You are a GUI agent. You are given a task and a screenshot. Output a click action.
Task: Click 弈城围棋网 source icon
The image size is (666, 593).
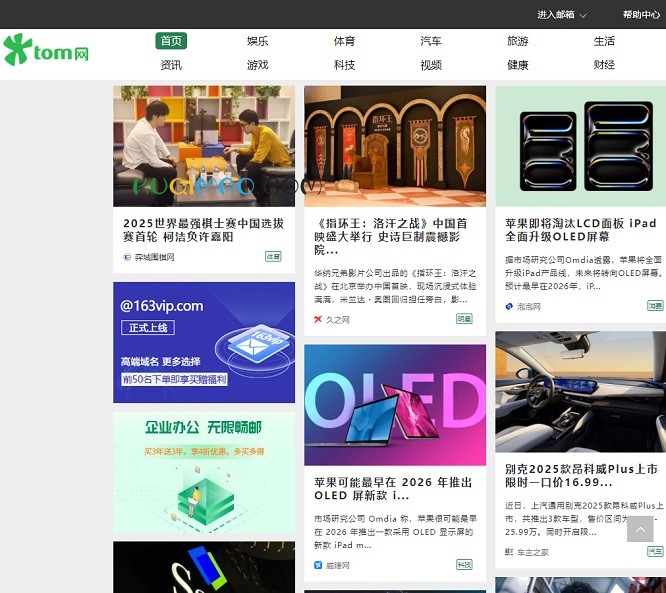coord(127,257)
